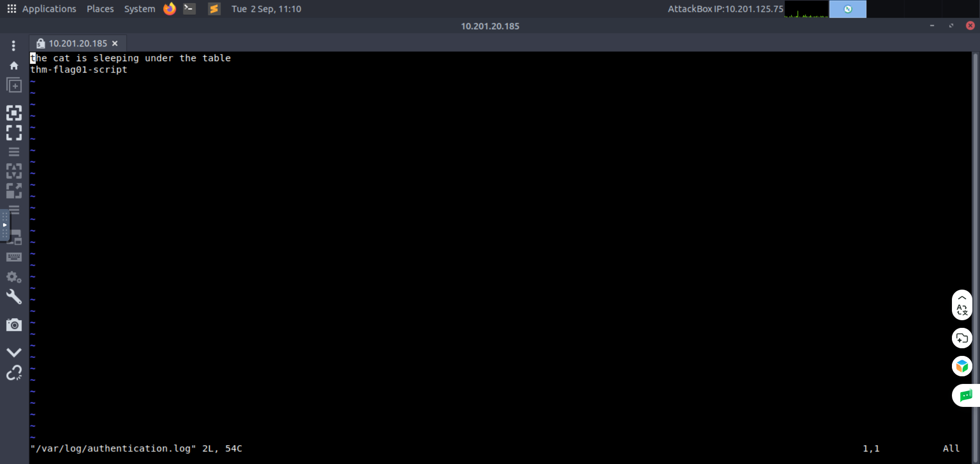Click the AttackBox IP address text
The image size is (980, 464).
[x=725, y=9]
